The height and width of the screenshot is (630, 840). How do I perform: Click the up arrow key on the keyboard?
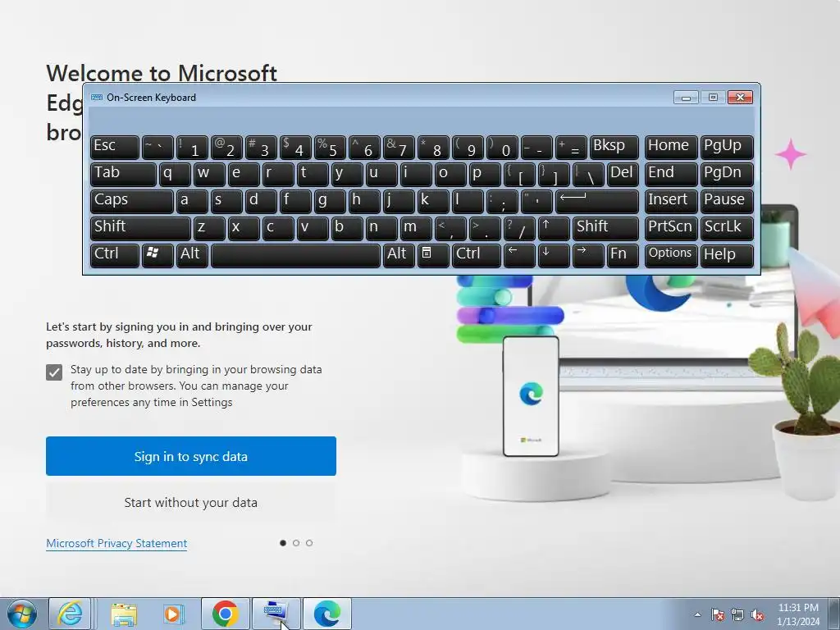pyautogui.click(x=554, y=228)
